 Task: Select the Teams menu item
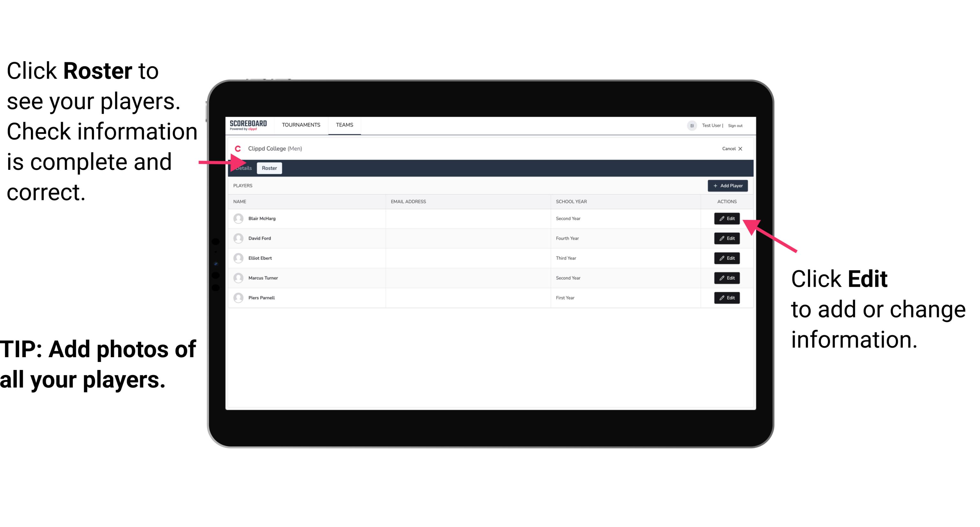[x=345, y=125]
